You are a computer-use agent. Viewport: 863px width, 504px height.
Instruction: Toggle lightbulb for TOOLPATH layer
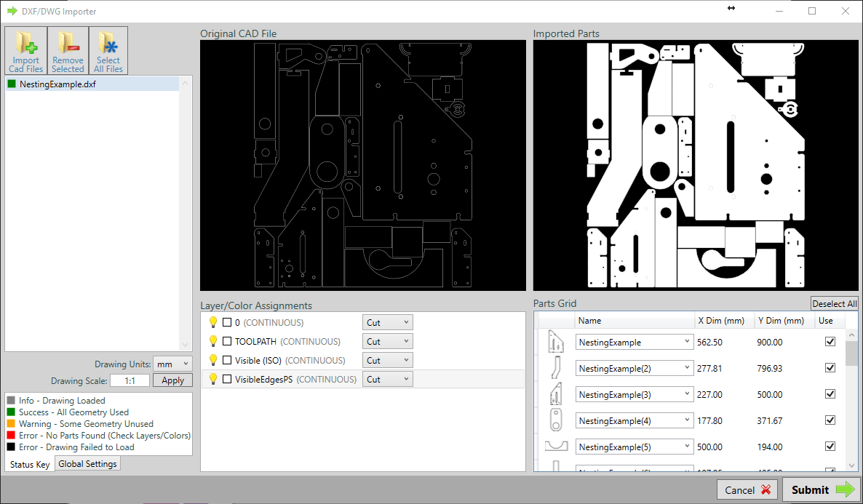point(213,341)
